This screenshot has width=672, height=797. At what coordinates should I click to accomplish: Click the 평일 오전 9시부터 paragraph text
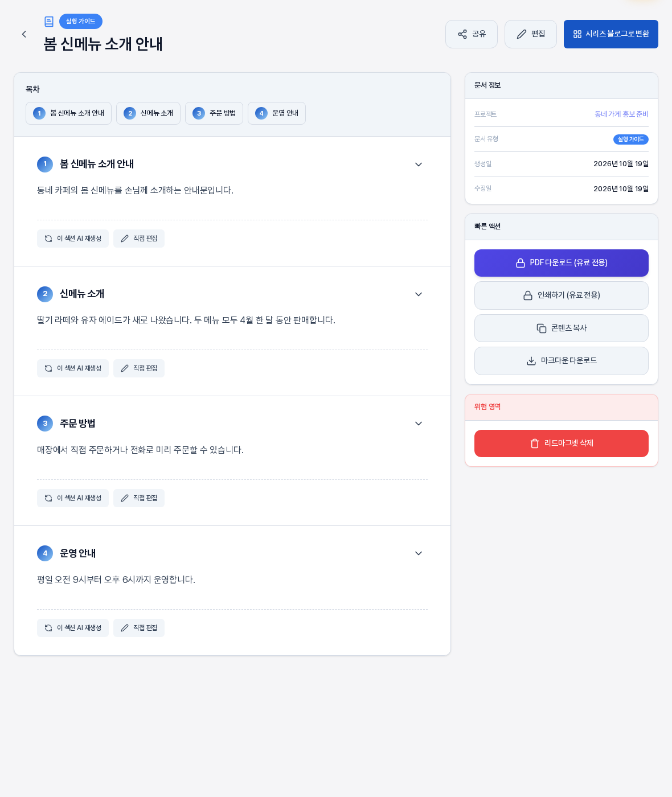point(116,580)
